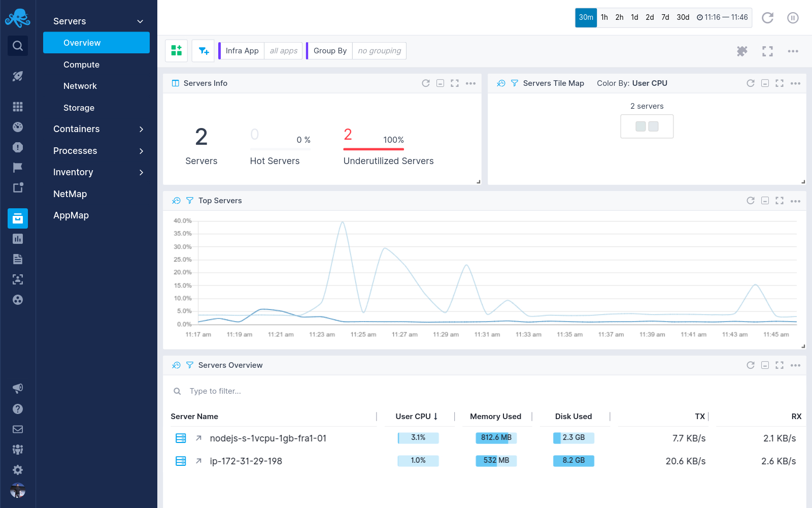This screenshot has height=508, width=812.
Task: Pause auto-refresh with the pause button
Action: click(x=793, y=18)
